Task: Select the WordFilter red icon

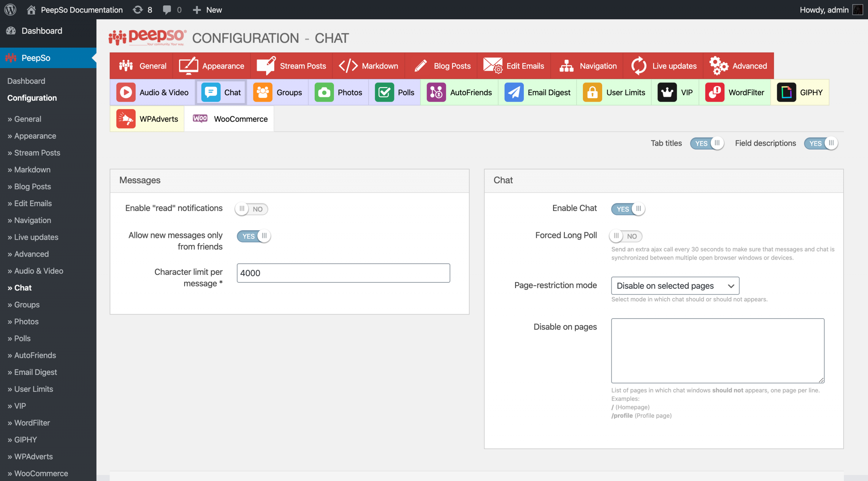Action: click(x=715, y=92)
